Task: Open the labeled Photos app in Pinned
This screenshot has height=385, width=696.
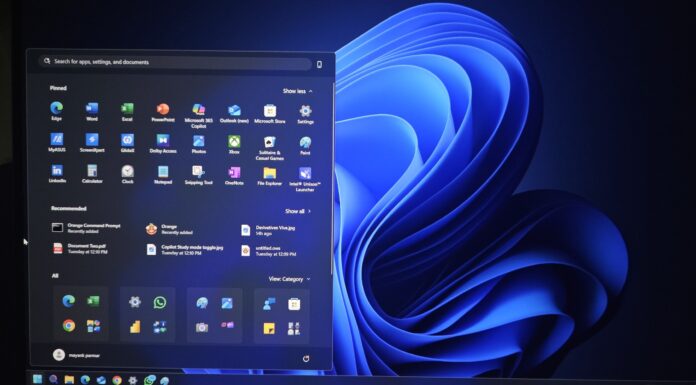Action: (198, 144)
